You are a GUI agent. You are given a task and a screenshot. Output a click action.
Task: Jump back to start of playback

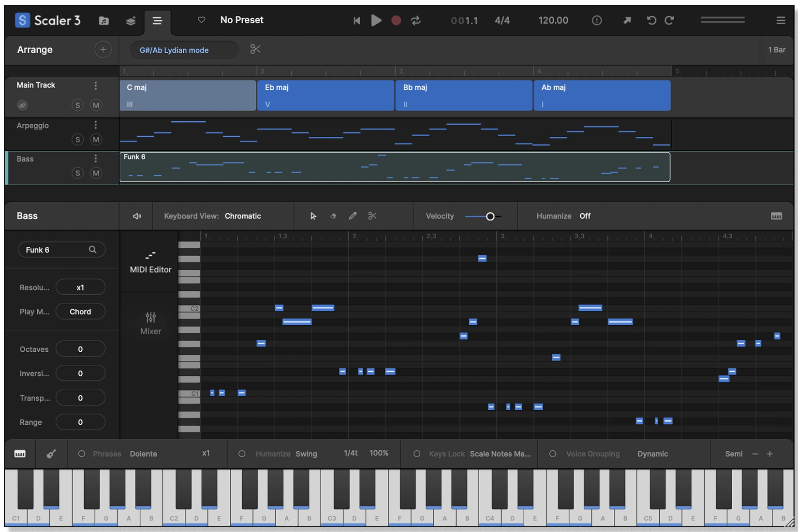tap(357, 20)
